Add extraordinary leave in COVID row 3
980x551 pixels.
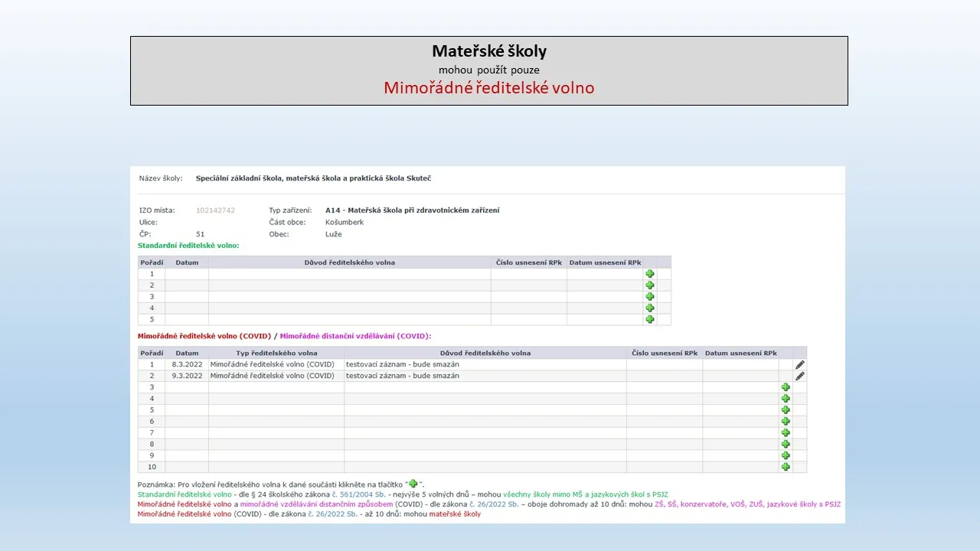786,387
